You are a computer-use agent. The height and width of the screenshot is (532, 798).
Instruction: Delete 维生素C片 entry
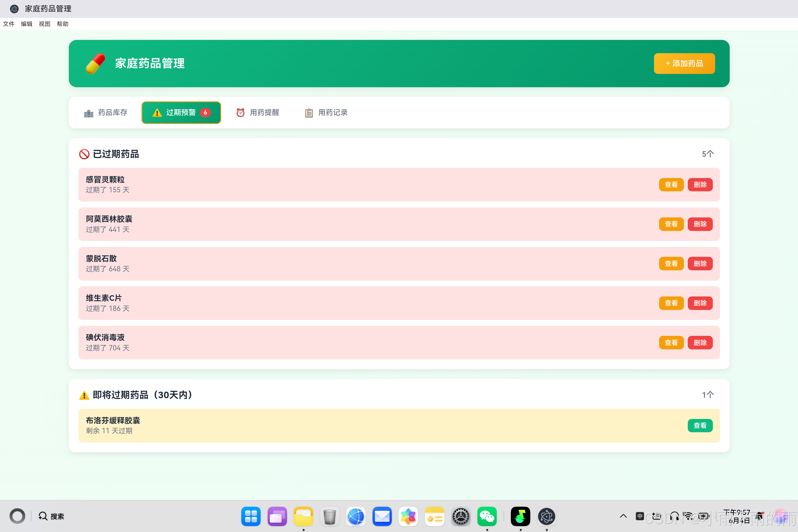point(700,303)
